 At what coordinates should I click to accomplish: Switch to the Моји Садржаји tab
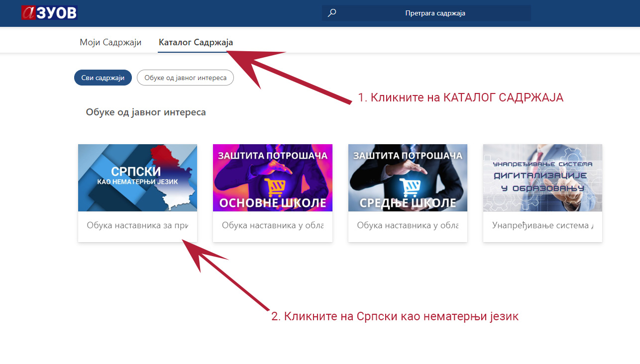110,42
